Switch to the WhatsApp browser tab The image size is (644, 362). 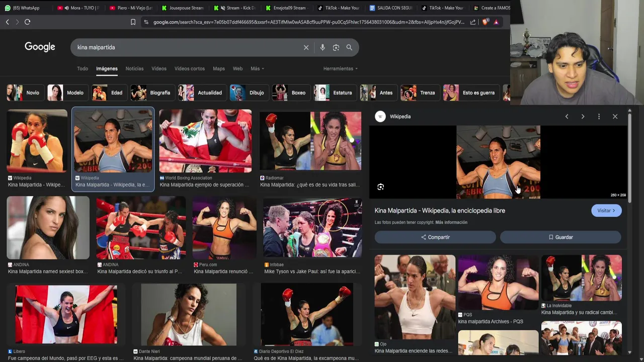(x=25, y=8)
